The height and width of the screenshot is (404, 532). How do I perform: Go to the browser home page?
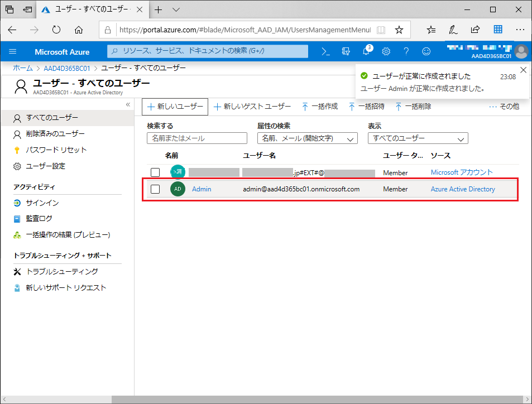click(x=79, y=30)
